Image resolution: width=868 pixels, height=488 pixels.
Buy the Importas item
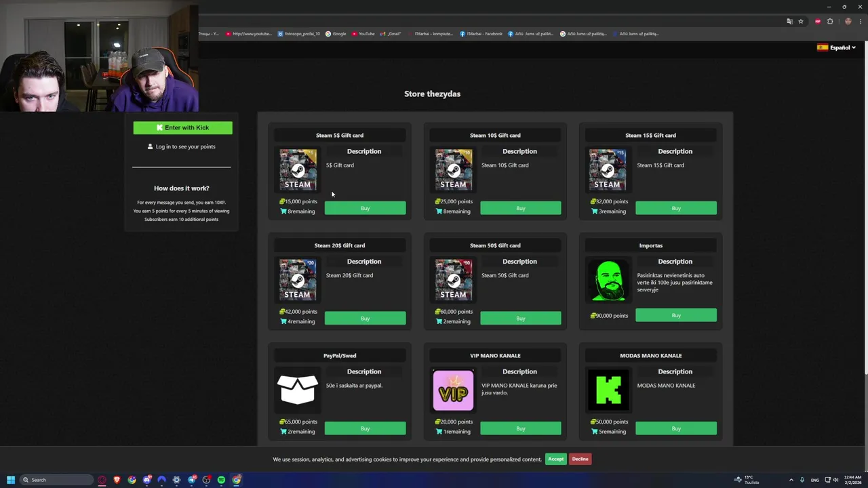pos(675,315)
